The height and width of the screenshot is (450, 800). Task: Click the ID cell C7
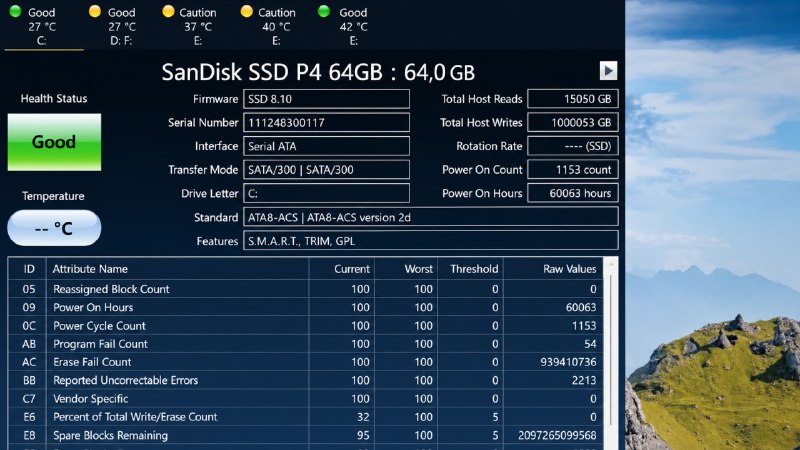point(29,398)
